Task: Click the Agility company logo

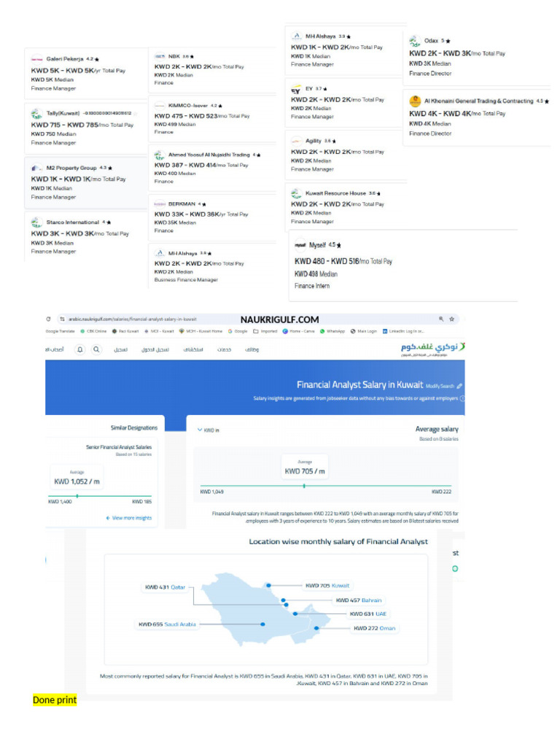Action: [296, 141]
